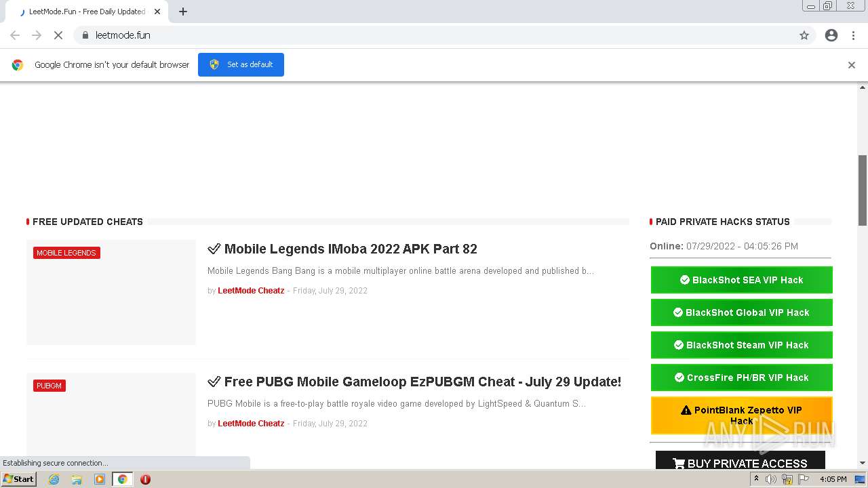Open a new browser tab

(183, 12)
